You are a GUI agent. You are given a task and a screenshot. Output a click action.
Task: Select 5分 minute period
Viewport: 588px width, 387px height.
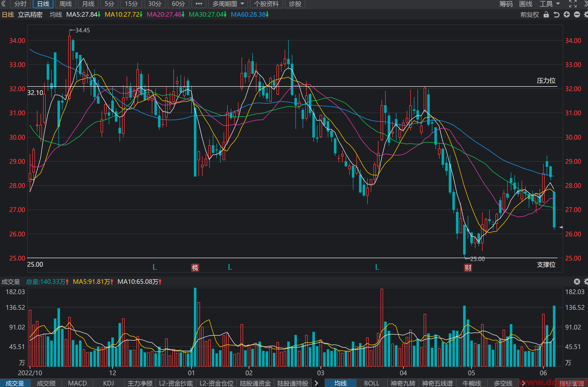109,4
